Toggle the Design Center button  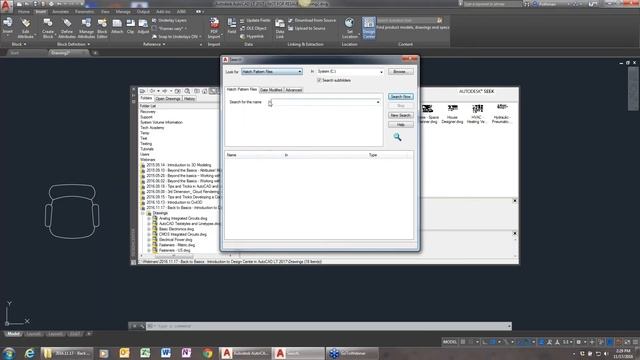(x=369, y=28)
